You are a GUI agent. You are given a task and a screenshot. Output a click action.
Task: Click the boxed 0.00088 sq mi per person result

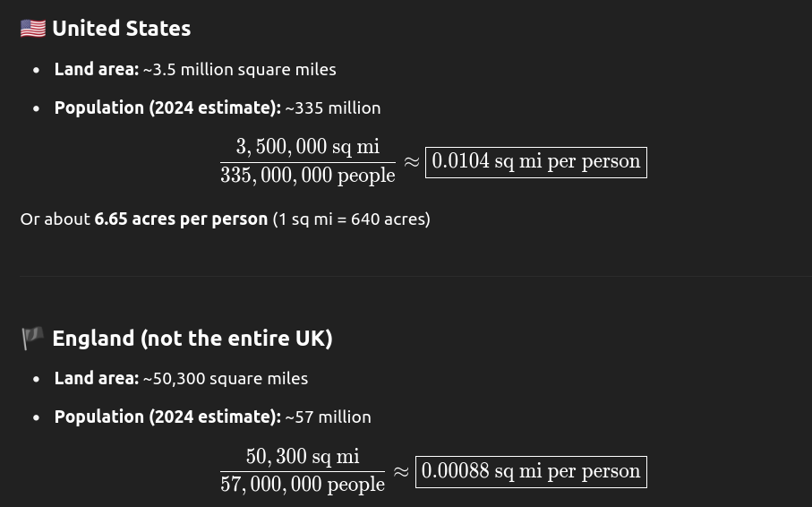pyautogui.click(x=531, y=472)
